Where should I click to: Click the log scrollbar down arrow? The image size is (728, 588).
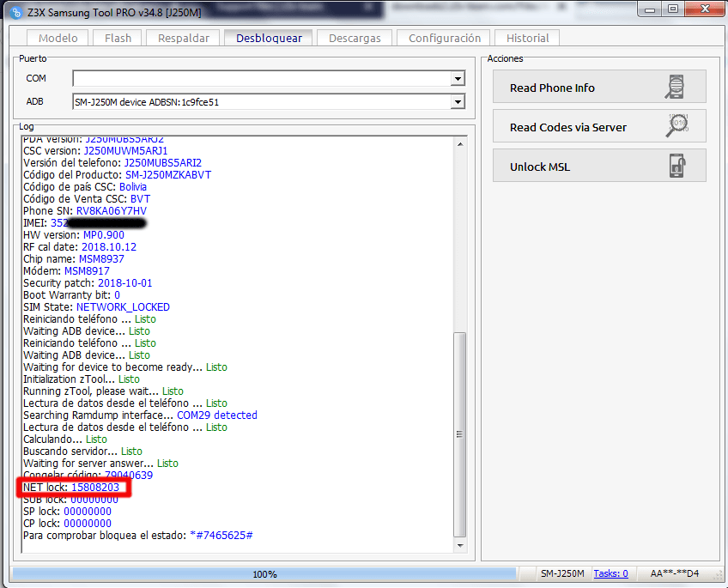[459, 545]
